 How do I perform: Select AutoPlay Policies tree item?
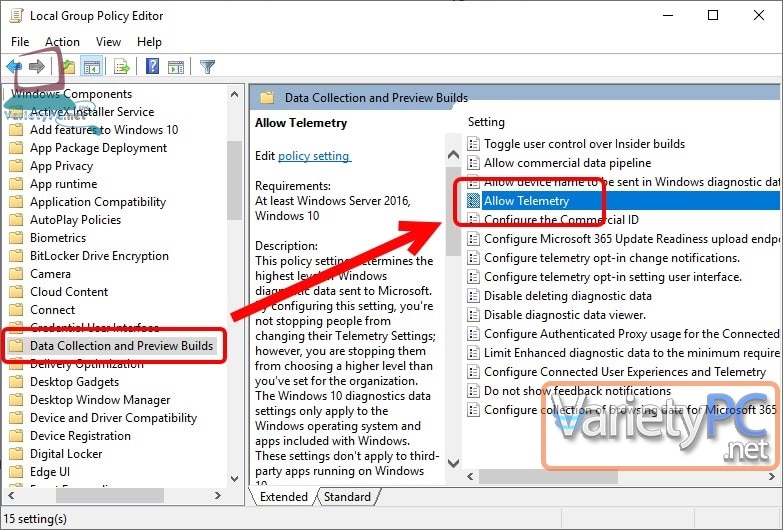click(x=75, y=220)
